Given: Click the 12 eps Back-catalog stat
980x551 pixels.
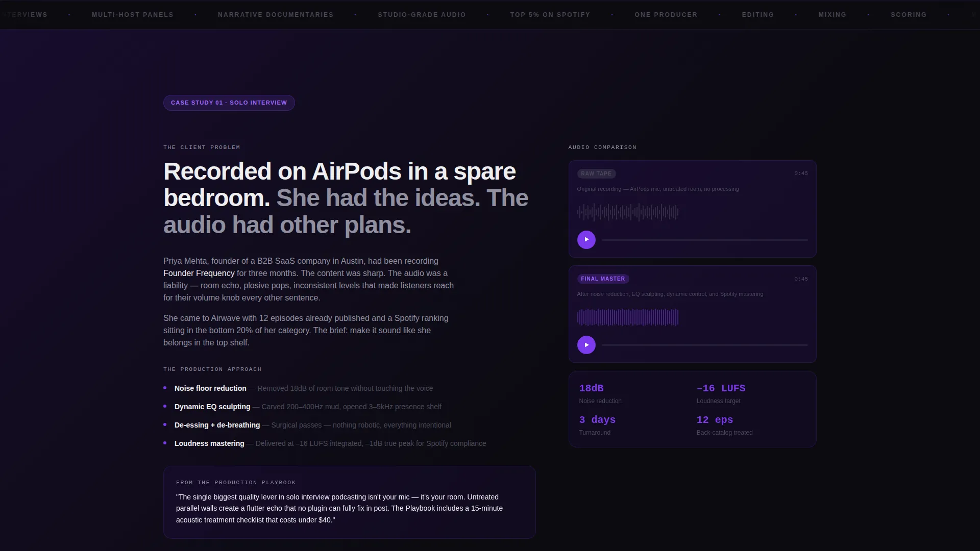Looking at the screenshot, I should pyautogui.click(x=724, y=425).
